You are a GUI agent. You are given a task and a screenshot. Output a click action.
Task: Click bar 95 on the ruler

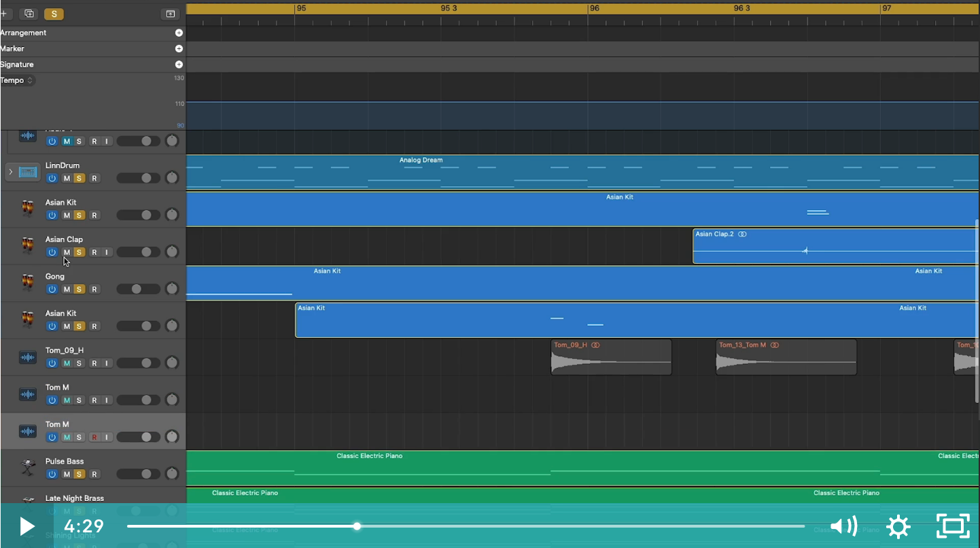(x=301, y=8)
